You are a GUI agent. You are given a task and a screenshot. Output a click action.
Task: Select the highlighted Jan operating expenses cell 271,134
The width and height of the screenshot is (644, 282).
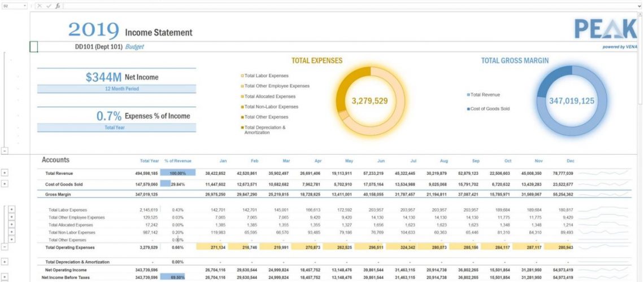click(x=212, y=248)
